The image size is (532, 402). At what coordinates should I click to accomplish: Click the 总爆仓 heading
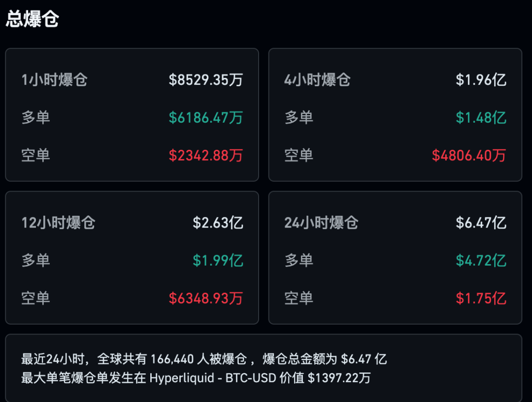click(x=33, y=19)
